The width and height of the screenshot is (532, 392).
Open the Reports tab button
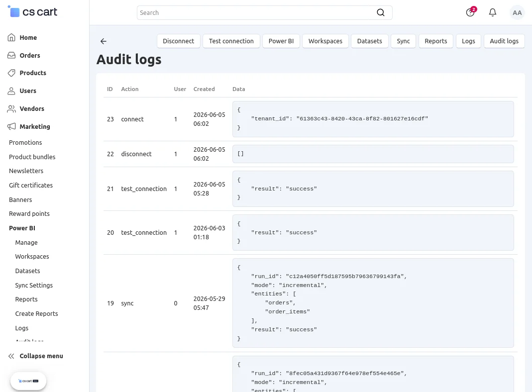coord(436,41)
